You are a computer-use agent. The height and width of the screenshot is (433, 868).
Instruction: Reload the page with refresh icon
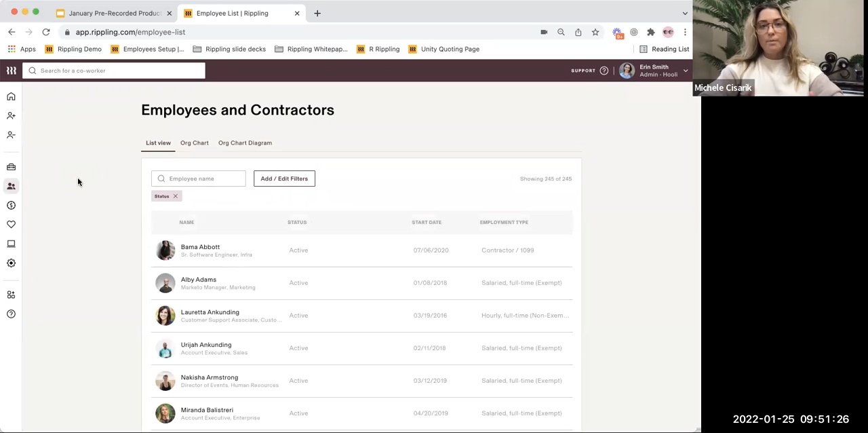45,32
